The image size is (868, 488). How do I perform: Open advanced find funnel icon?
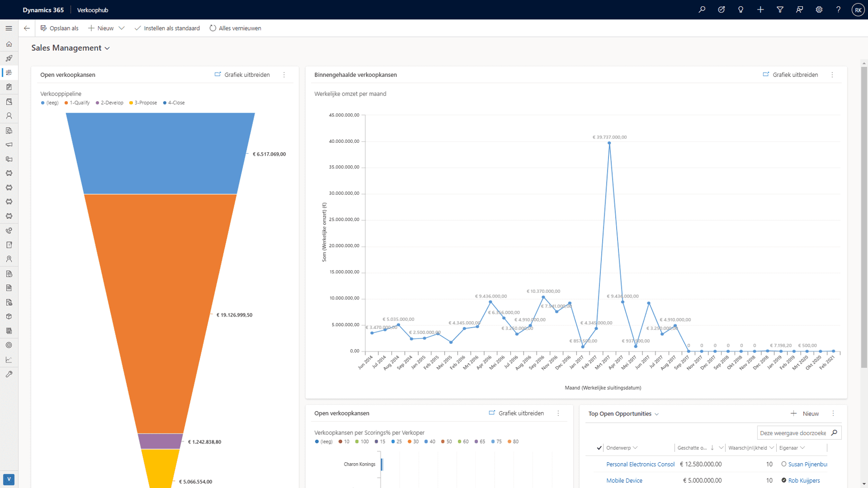pyautogui.click(x=780, y=10)
